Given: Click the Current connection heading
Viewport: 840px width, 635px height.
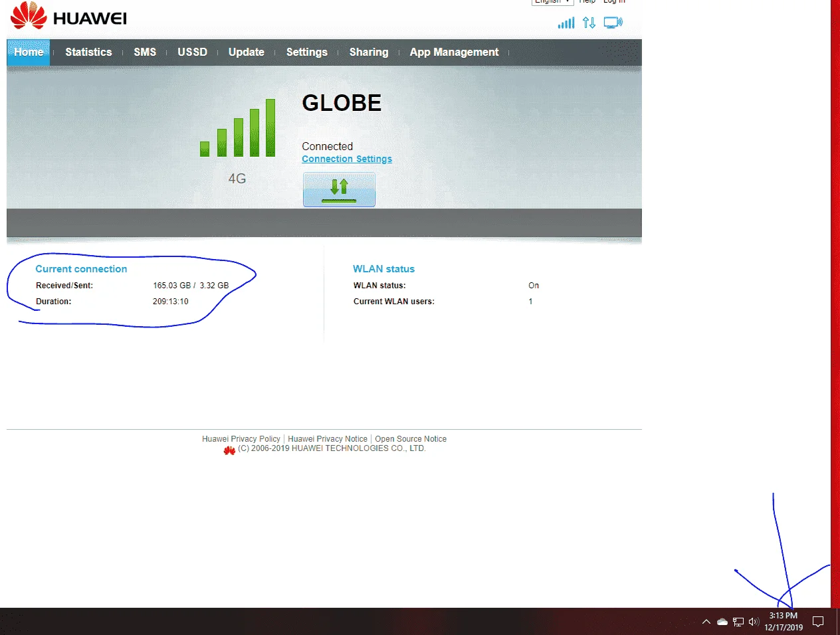Looking at the screenshot, I should click(81, 269).
